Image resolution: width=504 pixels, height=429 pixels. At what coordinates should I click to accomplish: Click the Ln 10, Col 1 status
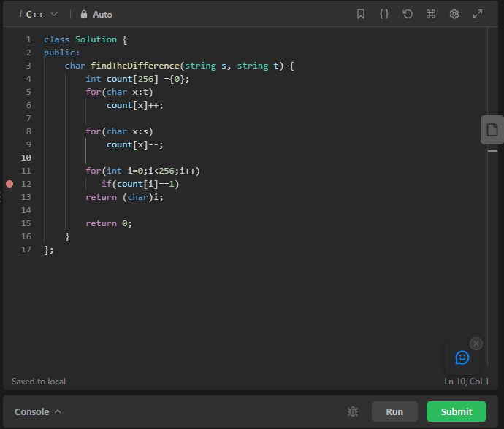[x=467, y=382]
